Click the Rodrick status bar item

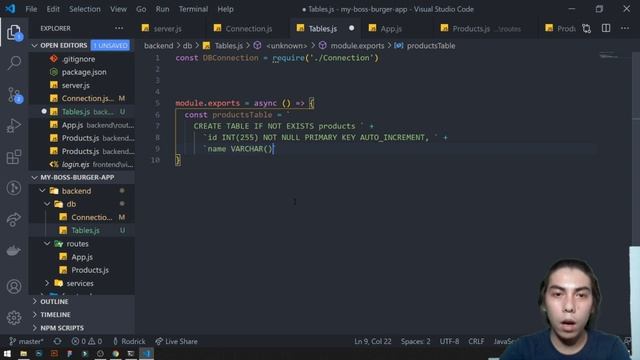(129, 341)
